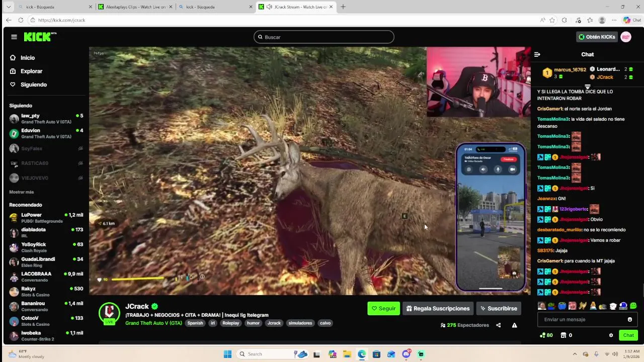Open Copilot Chat in Edge toolbar
This screenshot has width=644, height=362.
(x=632, y=20)
